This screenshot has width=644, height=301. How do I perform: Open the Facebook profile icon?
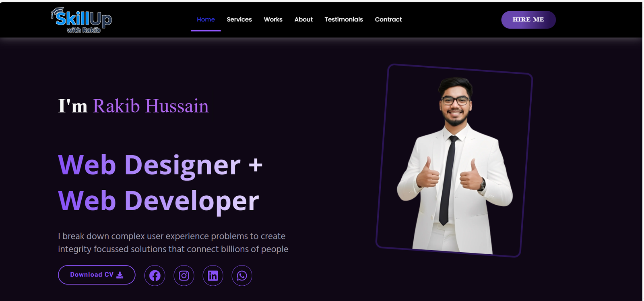[x=155, y=276]
